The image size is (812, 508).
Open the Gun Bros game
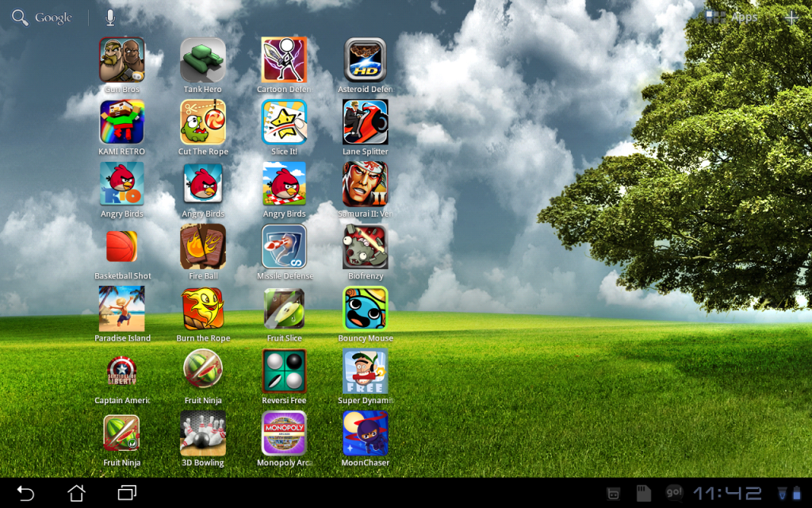point(122,60)
